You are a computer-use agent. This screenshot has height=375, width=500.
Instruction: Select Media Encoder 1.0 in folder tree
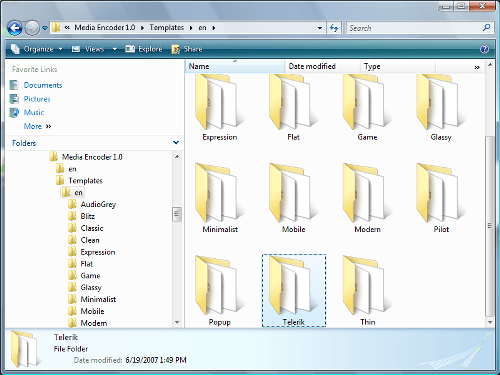pos(92,157)
